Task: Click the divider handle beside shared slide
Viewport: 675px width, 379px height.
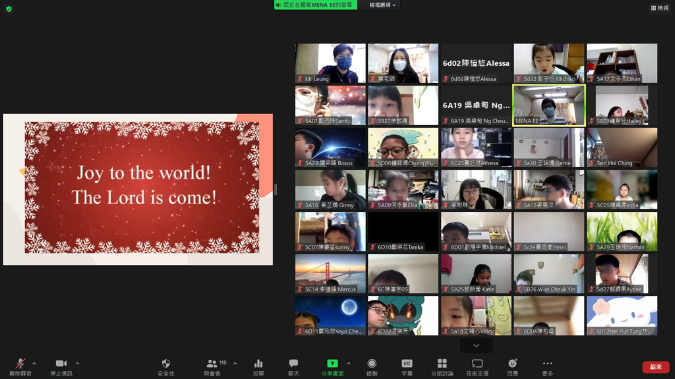Action: pos(276,189)
